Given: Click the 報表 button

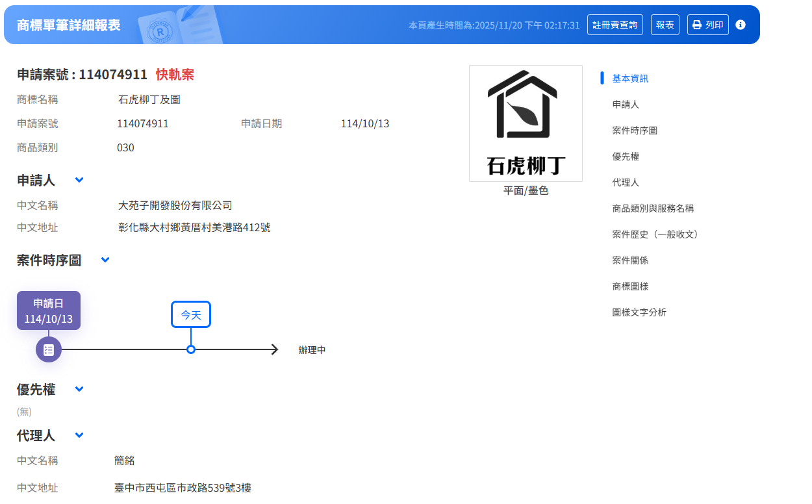Looking at the screenshot, I should click(665, 24).
